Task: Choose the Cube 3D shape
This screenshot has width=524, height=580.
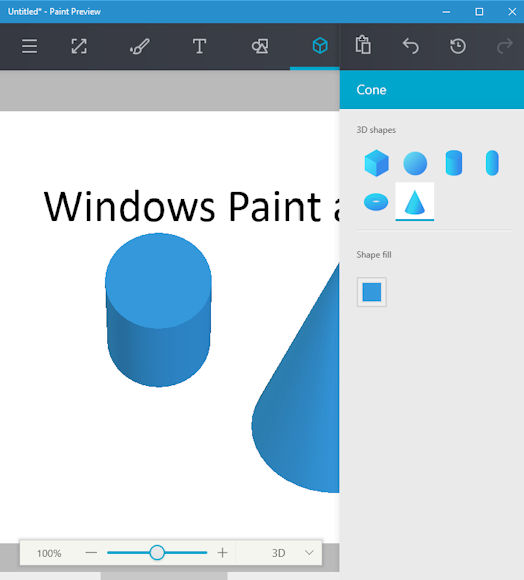Action: point(376,163)
